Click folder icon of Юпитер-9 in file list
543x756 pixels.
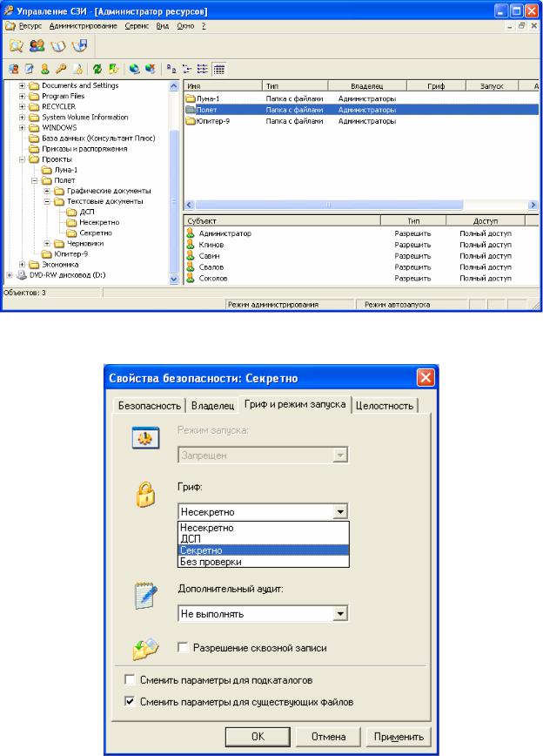click(191, 121)
